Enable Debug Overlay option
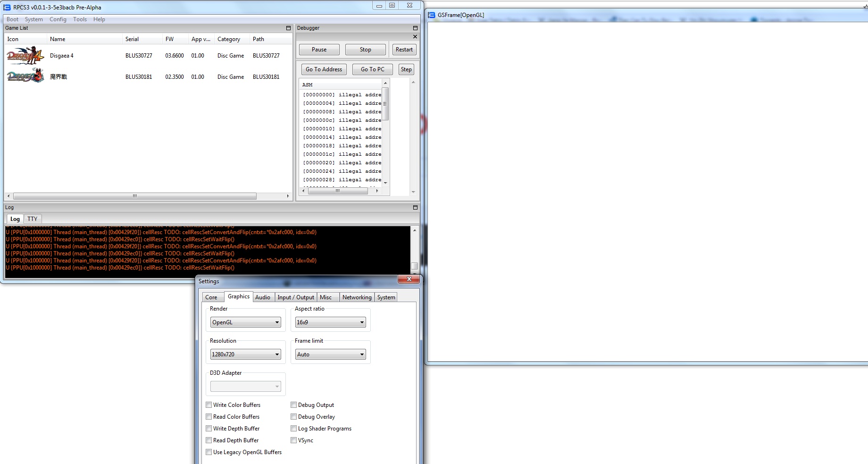This screenshot has width=868, height=464. tap(294, 417)
